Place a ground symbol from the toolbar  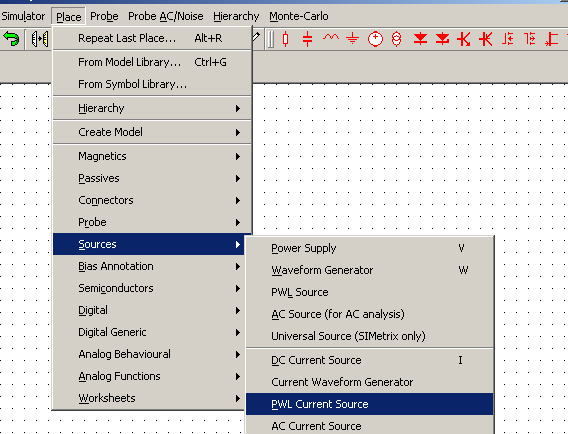[352, 39]
